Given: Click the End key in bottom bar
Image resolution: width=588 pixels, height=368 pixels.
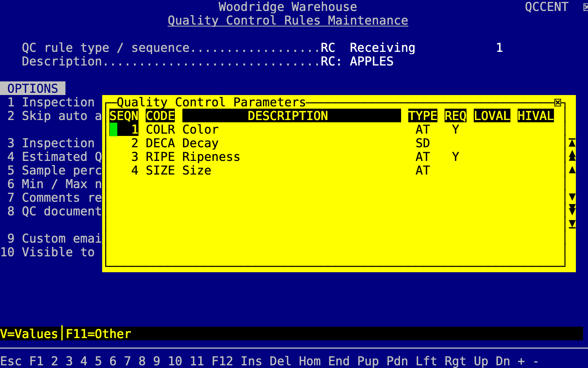Looking at the screenshot, I should (x=339, y=361).
